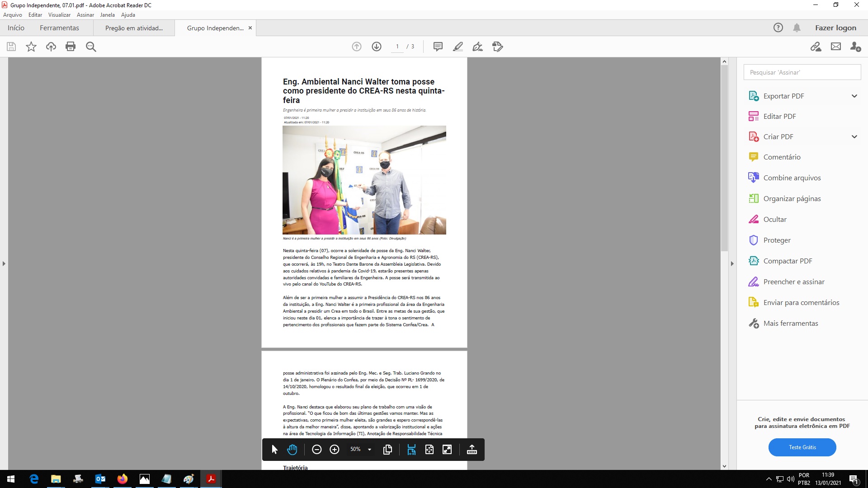
Task: Add a comment with the speech bubble icon
Action: (438, 47)
